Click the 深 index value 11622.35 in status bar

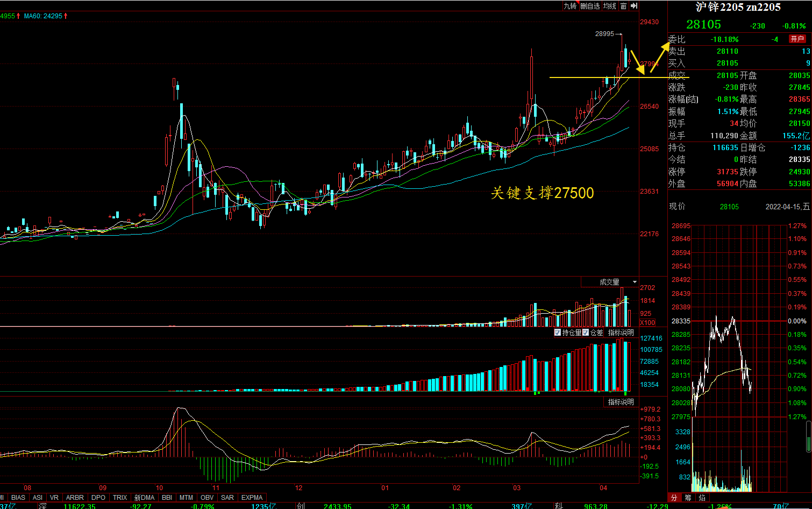pos(80,506)
